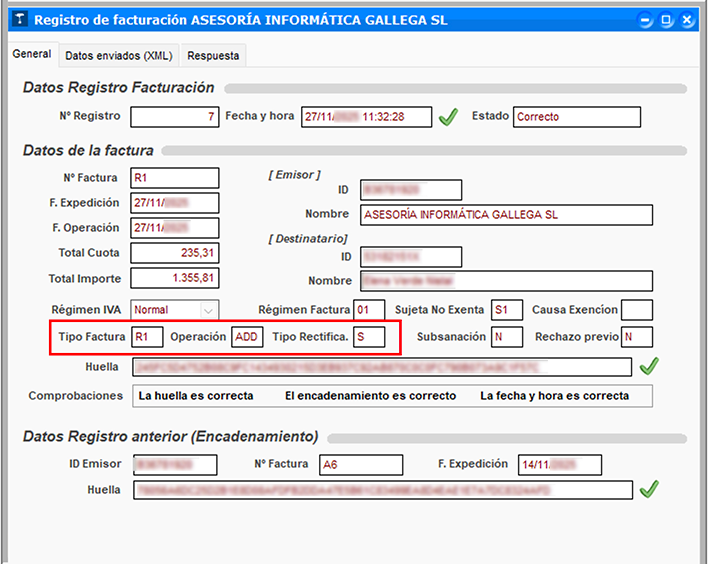Open the Datos enviados (XML) tab

(119, 56)
